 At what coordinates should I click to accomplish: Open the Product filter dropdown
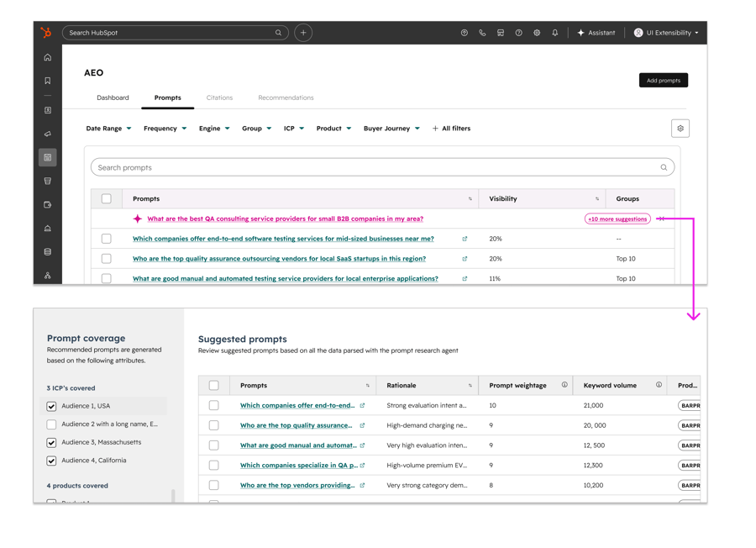click(333, 129)
